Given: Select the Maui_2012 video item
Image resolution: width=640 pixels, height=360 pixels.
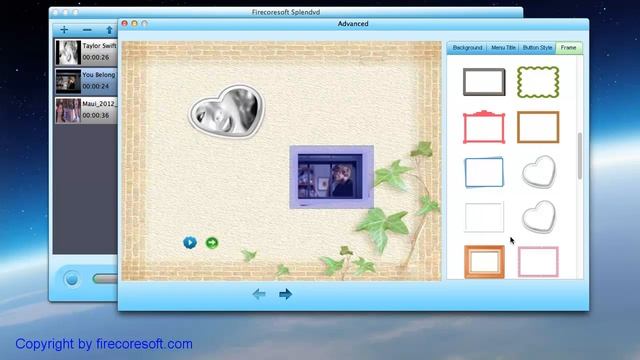Looking at the screenshot, I should (x=86, y=110).
